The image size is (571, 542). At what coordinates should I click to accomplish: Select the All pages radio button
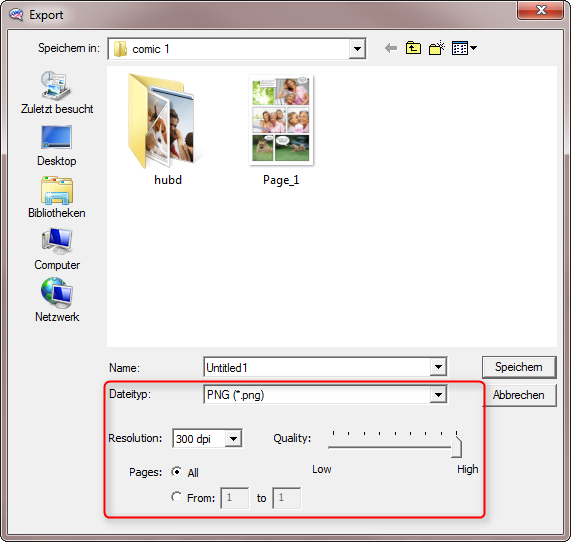[177, 472]
